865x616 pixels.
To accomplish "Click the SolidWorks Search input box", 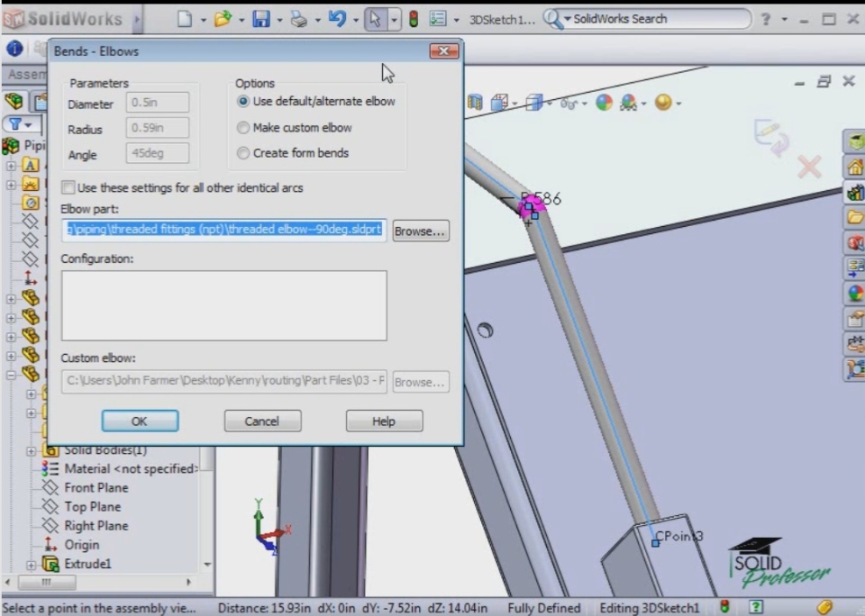I will click(x=660, y=19).
